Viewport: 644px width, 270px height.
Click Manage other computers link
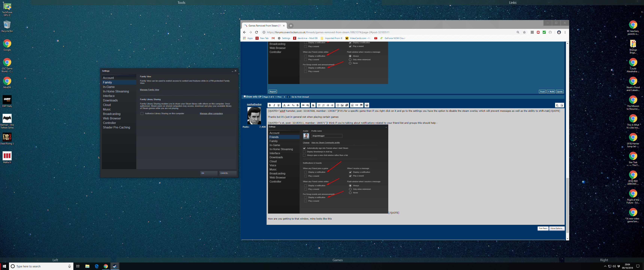pyautogui.click(x=211, y=113)
